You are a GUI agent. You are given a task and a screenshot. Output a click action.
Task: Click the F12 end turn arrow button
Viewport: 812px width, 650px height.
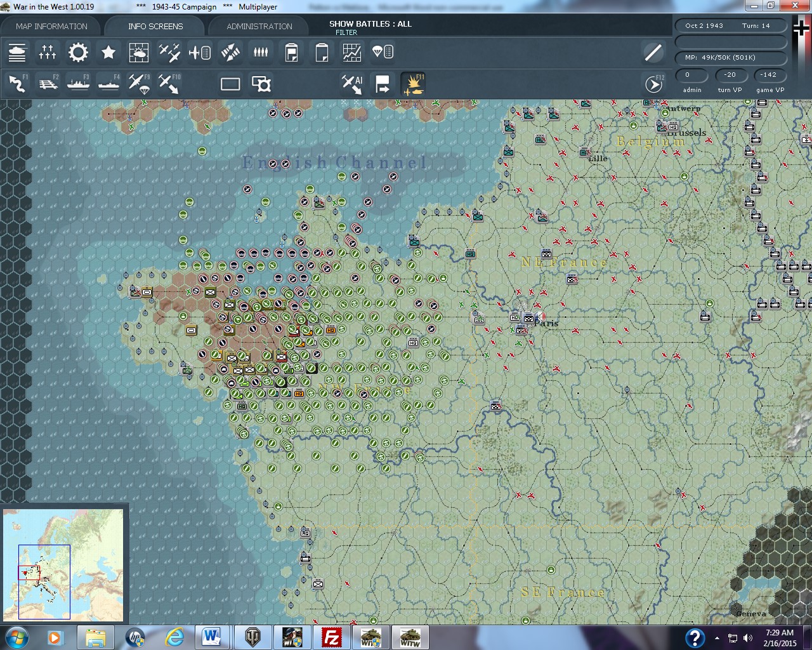[x=653, y=84]
